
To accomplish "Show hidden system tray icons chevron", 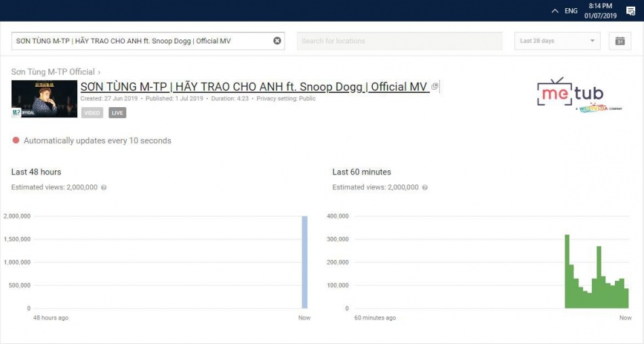I will (555, 11).
